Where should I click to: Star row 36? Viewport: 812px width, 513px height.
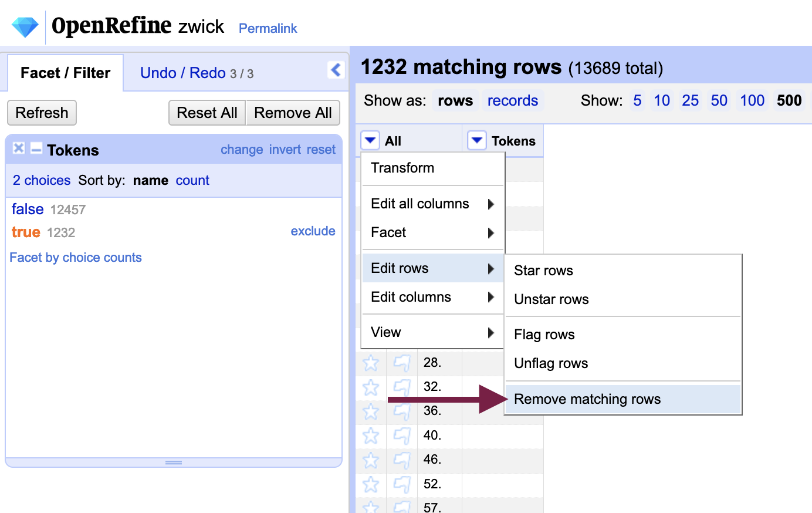pyautogui.click(x=371, y=411)
